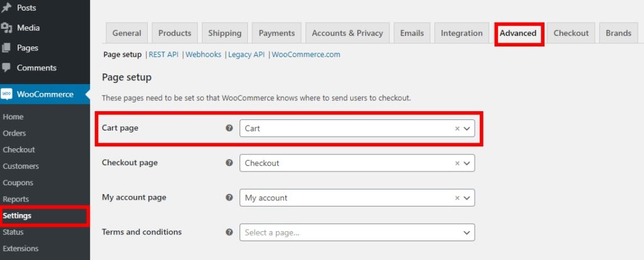Click the 'Page setup' section heading
The width and height of the screenshot is (644, 260).
[x=126, y=77]
